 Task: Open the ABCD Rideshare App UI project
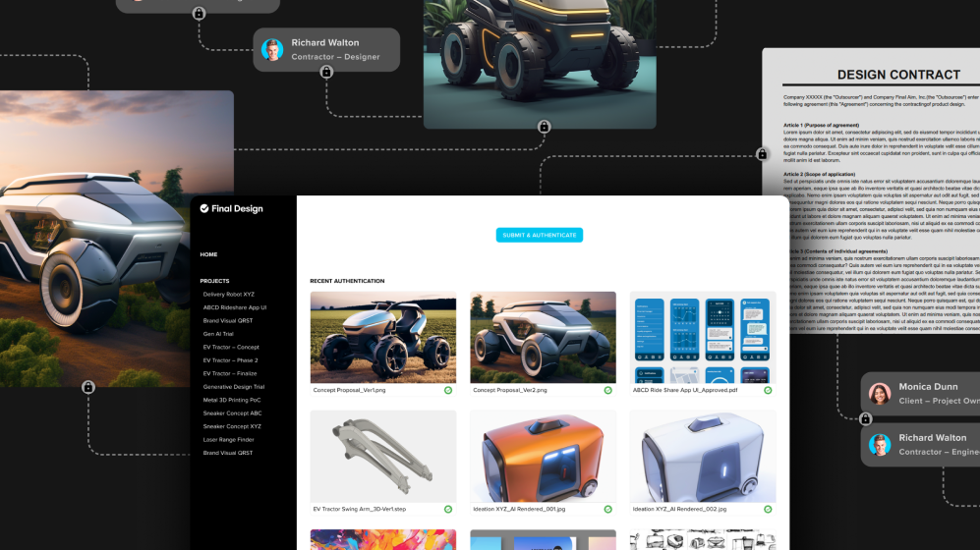(x=234, y=307)
